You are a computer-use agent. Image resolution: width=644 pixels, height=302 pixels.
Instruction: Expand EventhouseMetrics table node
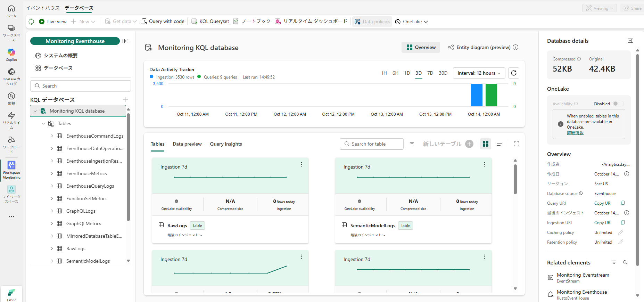pyautogui.click(x=52, y=173)
